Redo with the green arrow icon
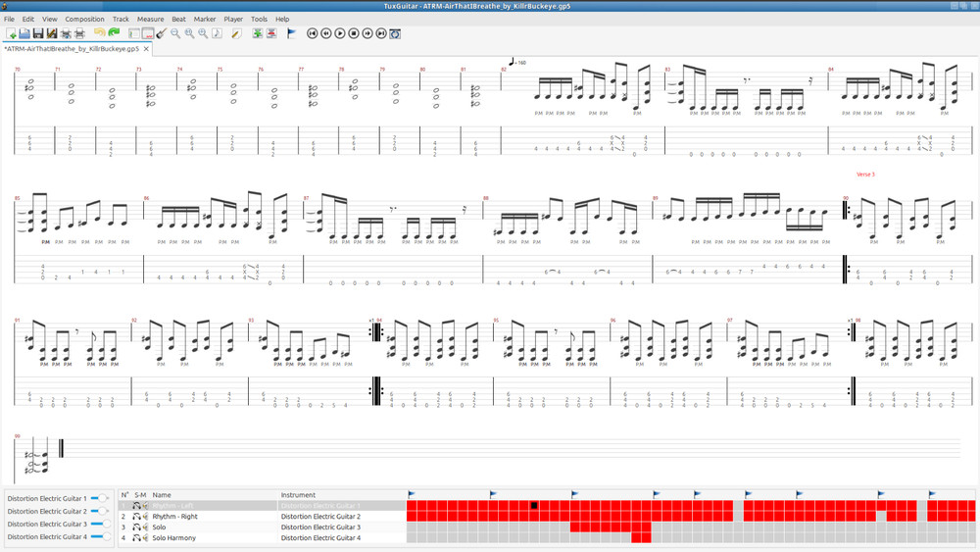This screenshot has width=980, height=552. [113, 33]
